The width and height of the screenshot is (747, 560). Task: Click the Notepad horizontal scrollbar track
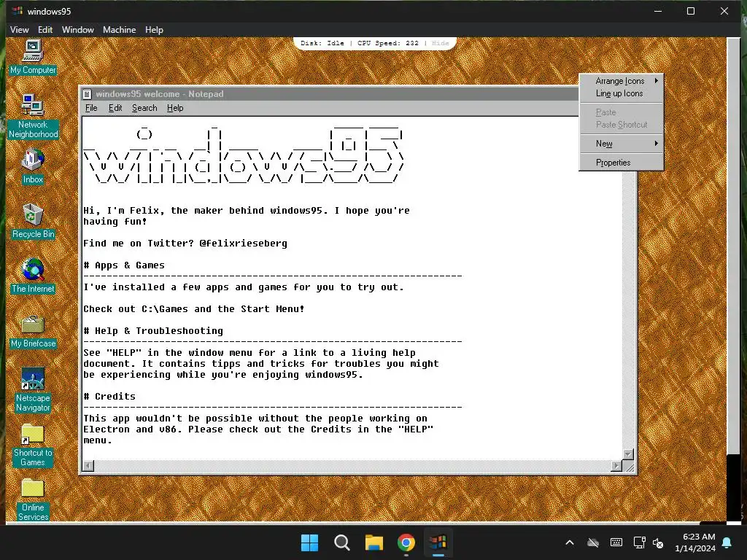[x=352, y=466]
